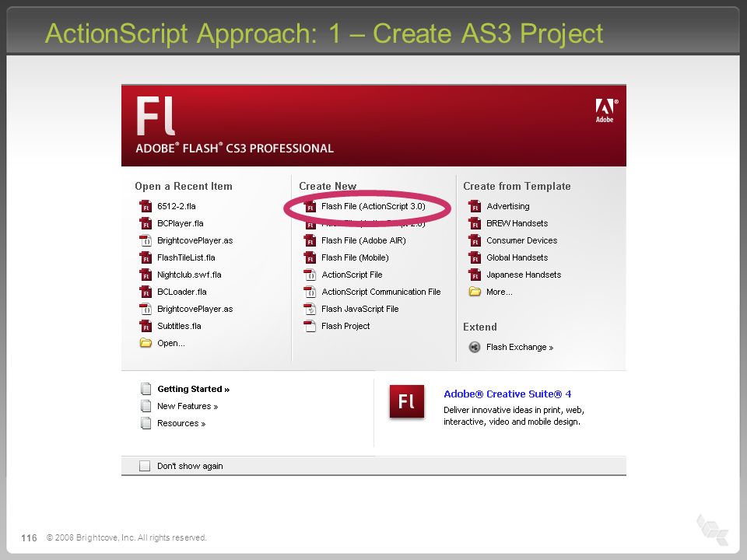Choose the Japanese Handsets template
This screenshot has height=560, width=747.
click(524, 275)
